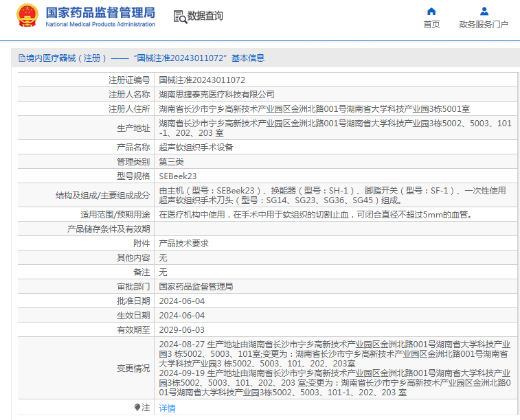Click the 生产地址 value text

(335, 128)
